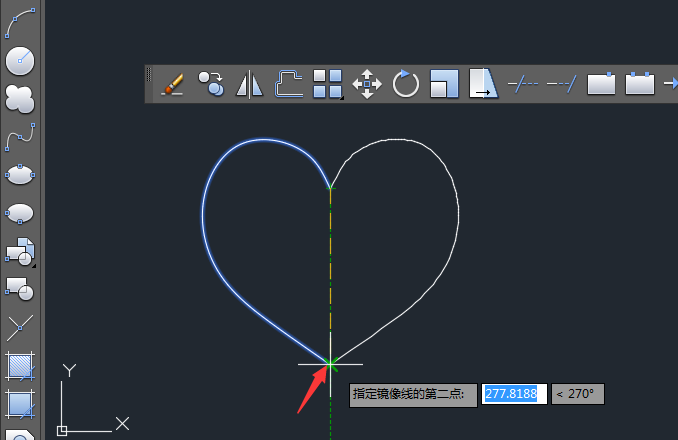Open the Insert Block tool

(20, 252)
